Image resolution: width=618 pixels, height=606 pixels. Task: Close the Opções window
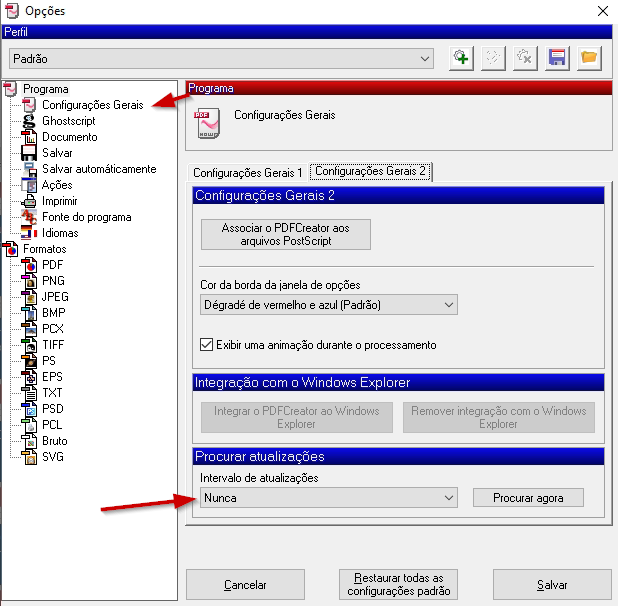click(x=603, y=11)
